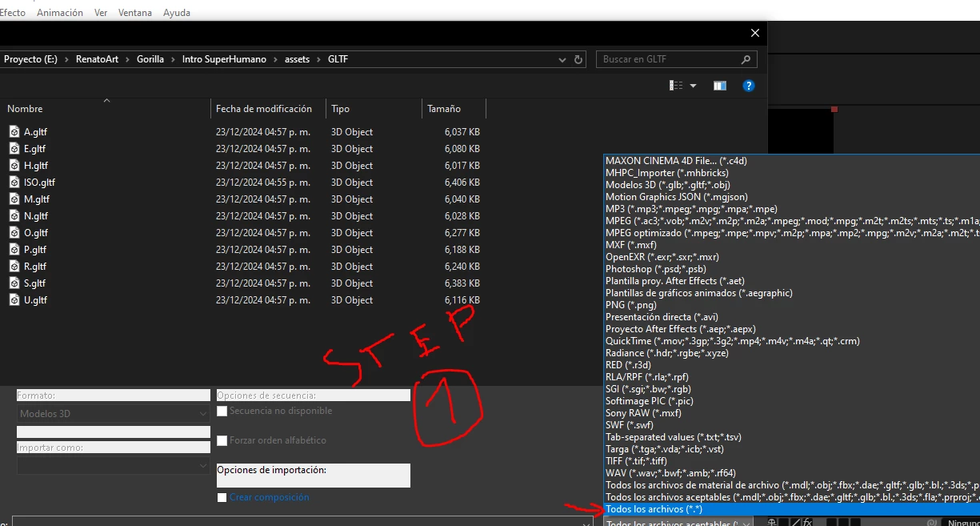980x526 pixels.
Task: Enable the Crear composición checkbox
Action: coord(222,497)
